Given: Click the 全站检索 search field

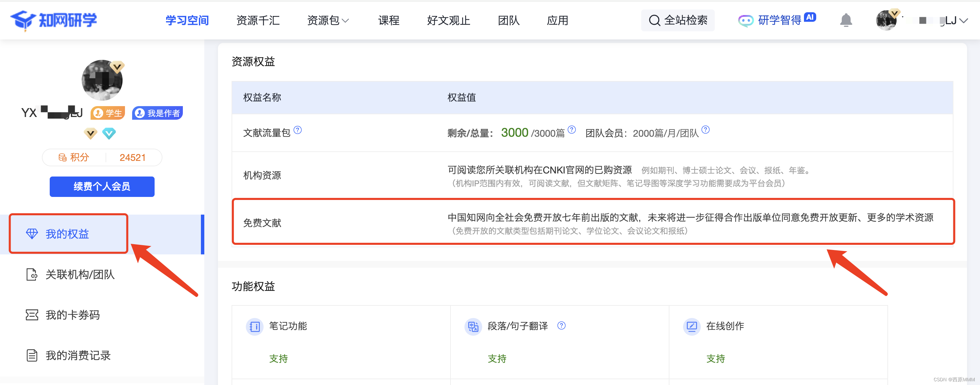Looking at the screenshot, I should (x=678, y=20).
